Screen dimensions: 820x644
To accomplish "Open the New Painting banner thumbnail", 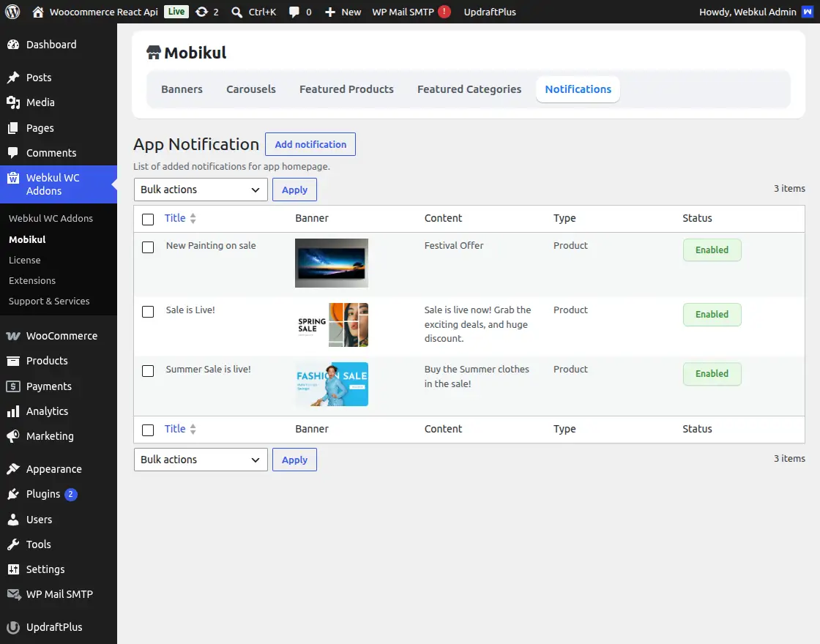I will pyautogui.click(x=332, y=263).
